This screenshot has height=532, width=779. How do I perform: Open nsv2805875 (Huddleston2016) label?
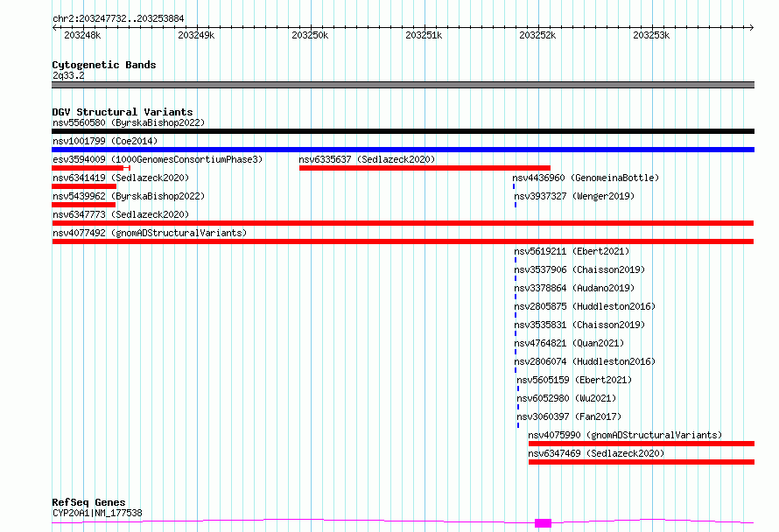585,306
